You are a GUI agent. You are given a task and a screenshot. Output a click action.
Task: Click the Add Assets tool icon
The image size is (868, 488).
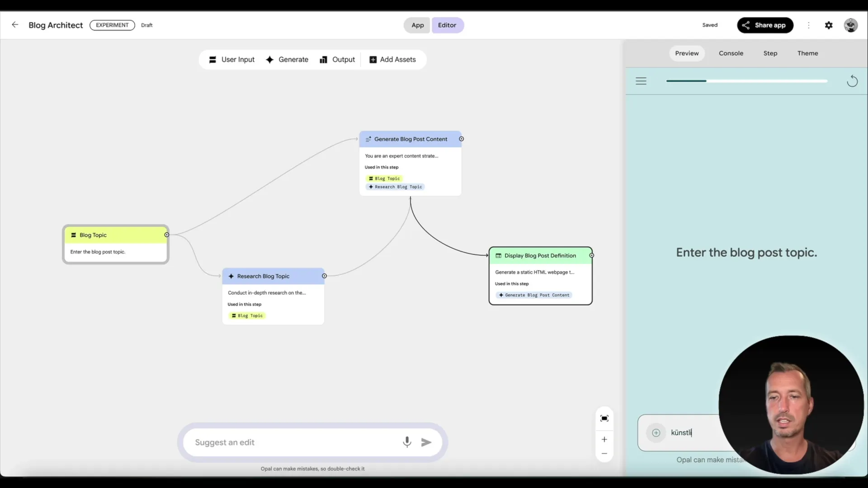click(373, 59)
